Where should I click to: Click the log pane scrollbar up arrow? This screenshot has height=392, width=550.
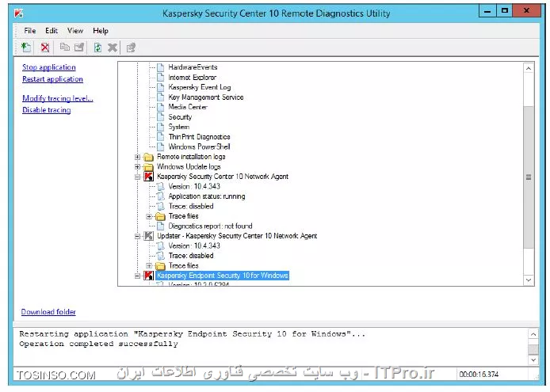coord(533,334)
